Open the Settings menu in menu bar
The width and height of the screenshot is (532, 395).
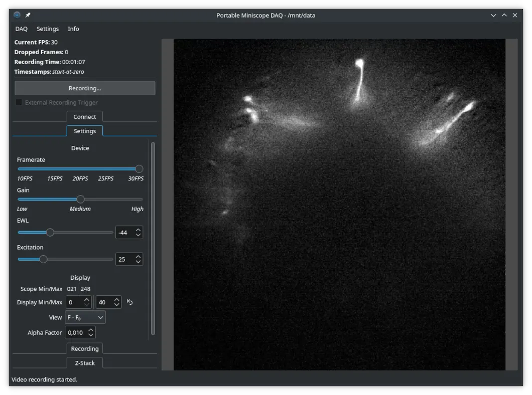tap(48, 29)
